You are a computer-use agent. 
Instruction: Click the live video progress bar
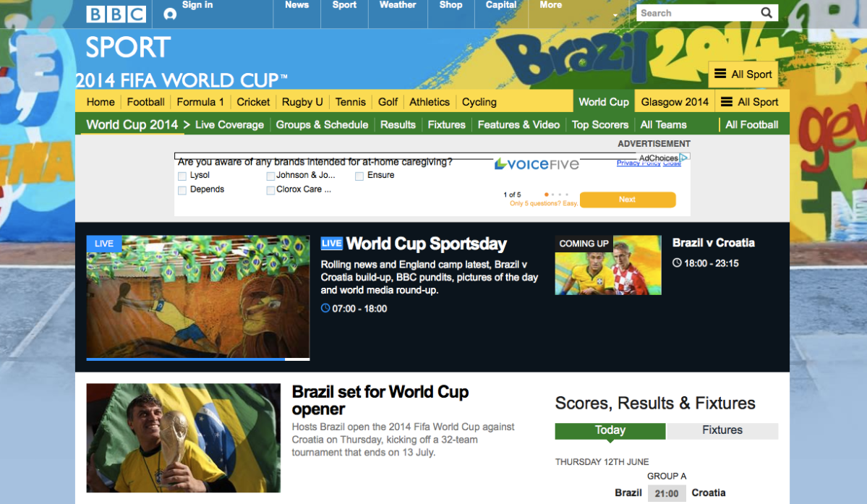[198, 359]
